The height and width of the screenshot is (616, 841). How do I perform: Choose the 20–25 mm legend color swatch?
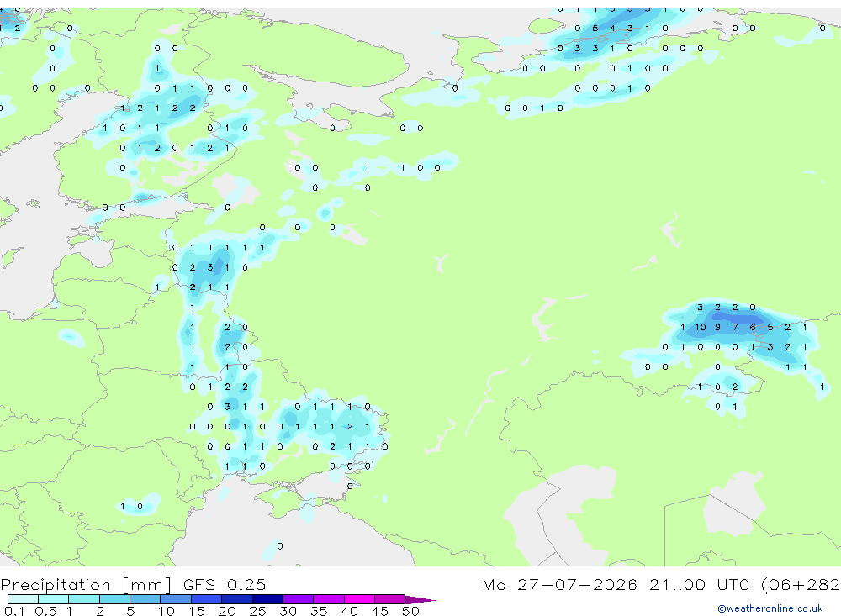237,599
